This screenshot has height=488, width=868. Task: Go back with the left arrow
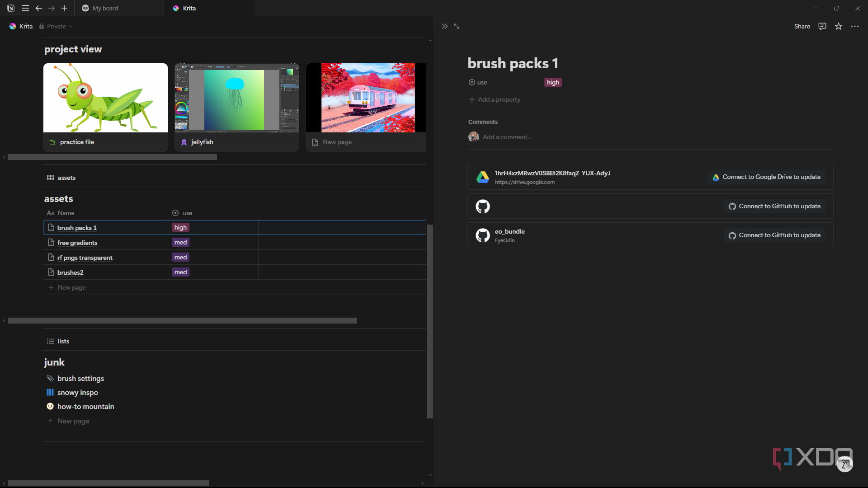[39, 8]
